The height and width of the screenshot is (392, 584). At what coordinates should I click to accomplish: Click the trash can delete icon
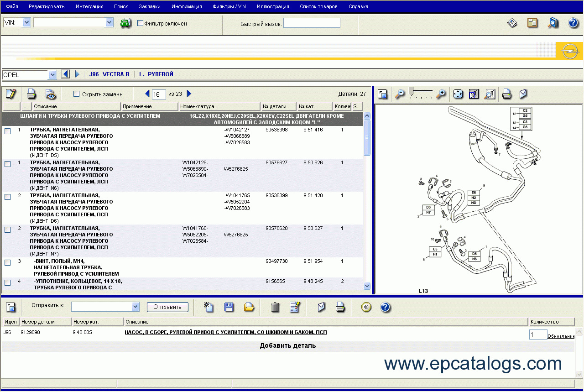(275, 307)
